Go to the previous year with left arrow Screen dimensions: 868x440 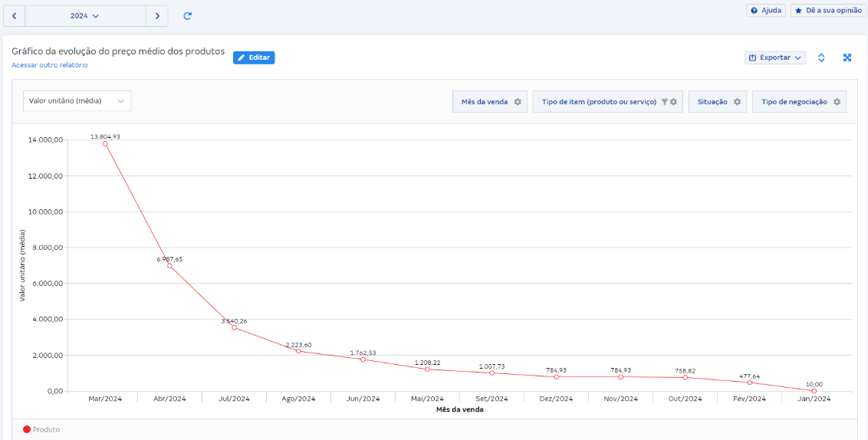click(14, 15)
